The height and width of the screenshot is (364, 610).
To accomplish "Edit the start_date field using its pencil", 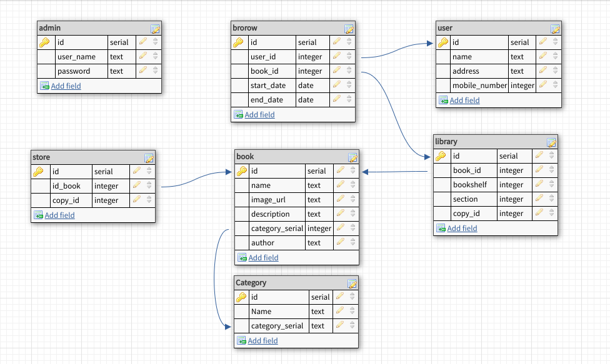I will [x=337, y=86].
